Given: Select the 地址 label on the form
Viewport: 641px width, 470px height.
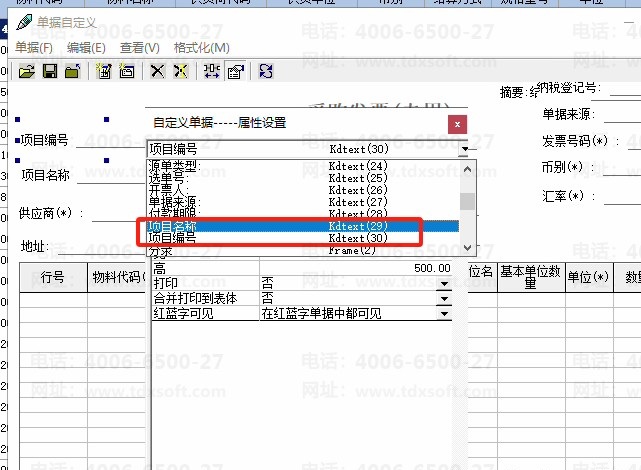Looking at the screenshot, I should [x=35, y=246].
